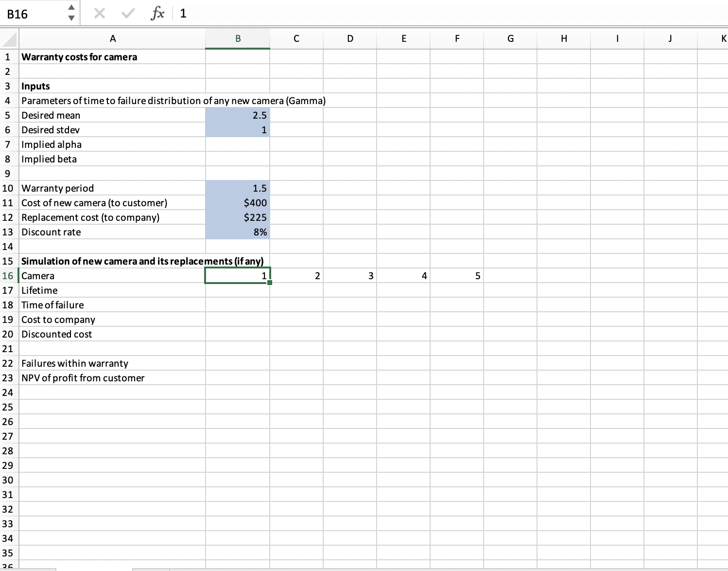Open the Name Box dropdown arrows
The width and height of the screenshot is (728, 571).
[x=71, y=14]
